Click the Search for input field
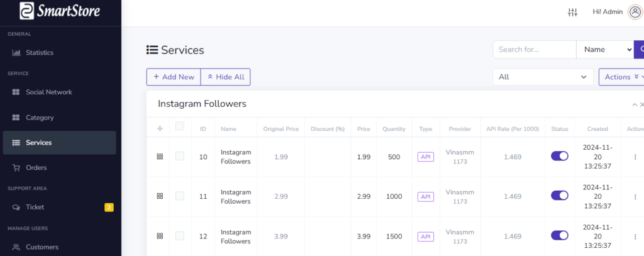Image resolution: width=644 pixels, height=256 pixels. pyautogui.click(x=534, y=50)
